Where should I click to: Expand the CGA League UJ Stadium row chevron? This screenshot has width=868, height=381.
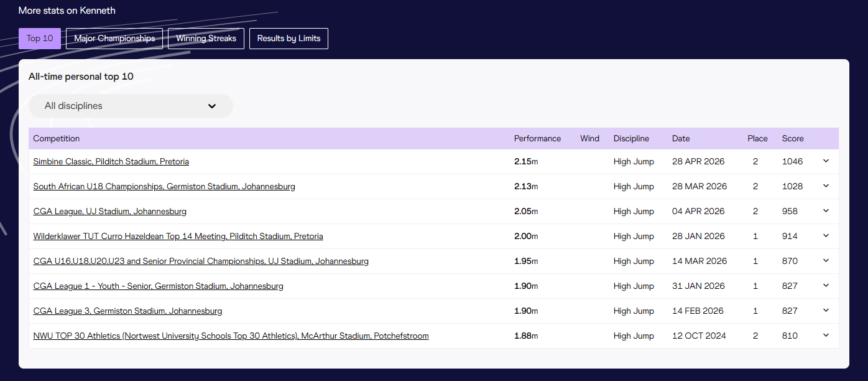[x=826, y=211]
